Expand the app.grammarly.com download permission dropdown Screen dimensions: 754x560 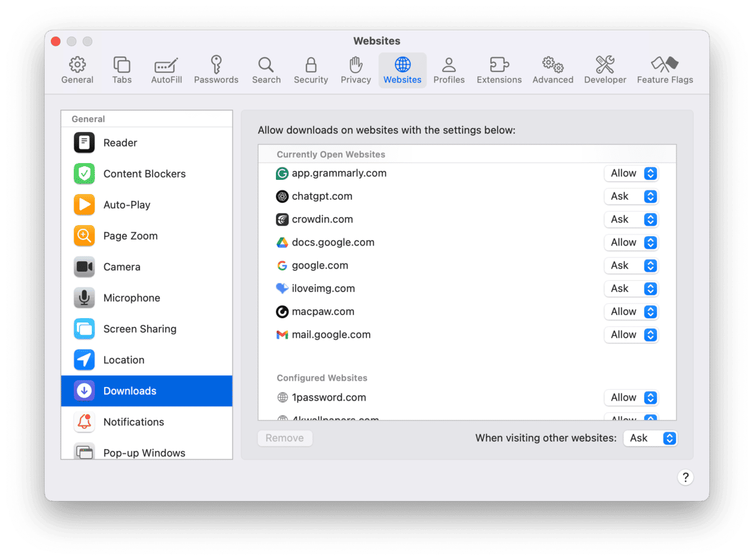pos(631,174)
